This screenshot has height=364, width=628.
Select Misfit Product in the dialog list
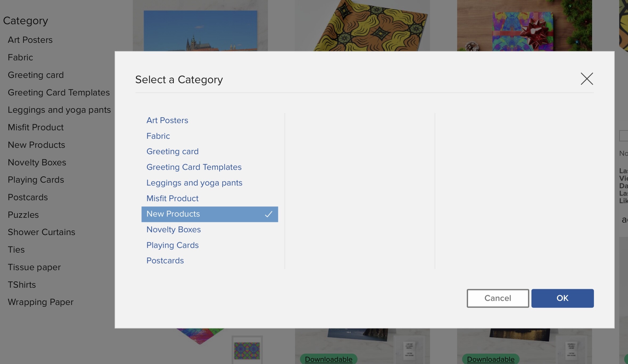172,198
